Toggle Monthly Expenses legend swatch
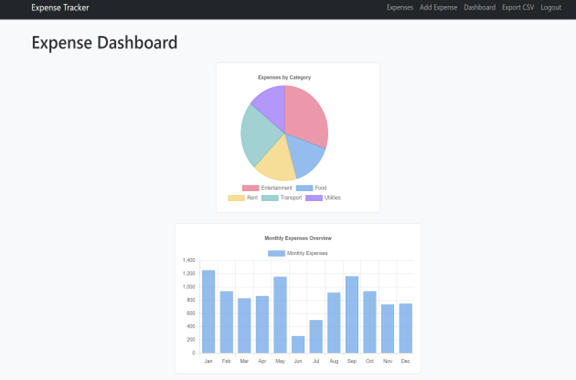Screen dimensions: 576x380 click(x=276, y=253)
